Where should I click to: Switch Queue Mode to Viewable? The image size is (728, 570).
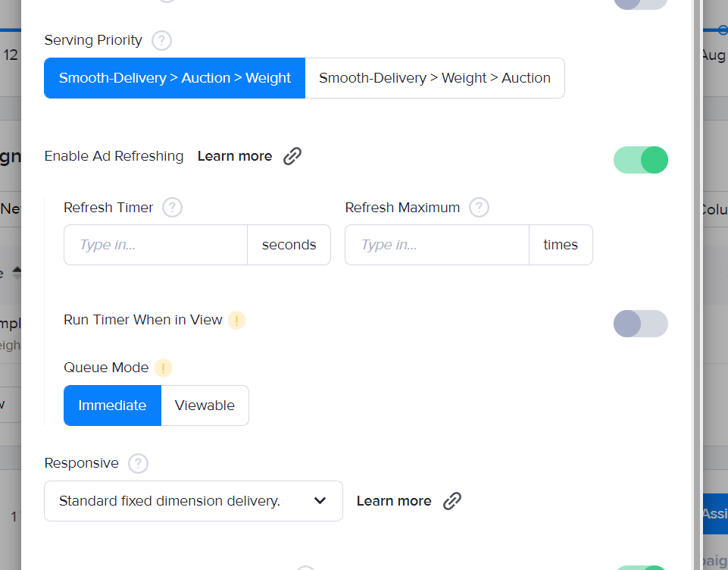pos(205,405)
